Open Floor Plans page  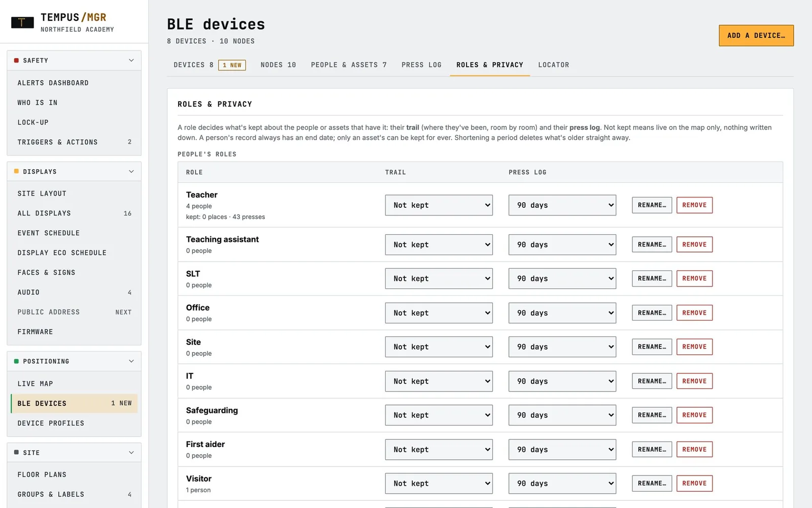point(74,474)
